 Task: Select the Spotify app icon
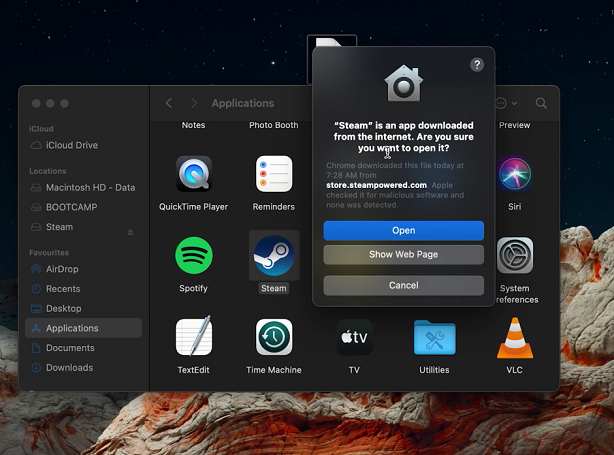tap(194, 256)
